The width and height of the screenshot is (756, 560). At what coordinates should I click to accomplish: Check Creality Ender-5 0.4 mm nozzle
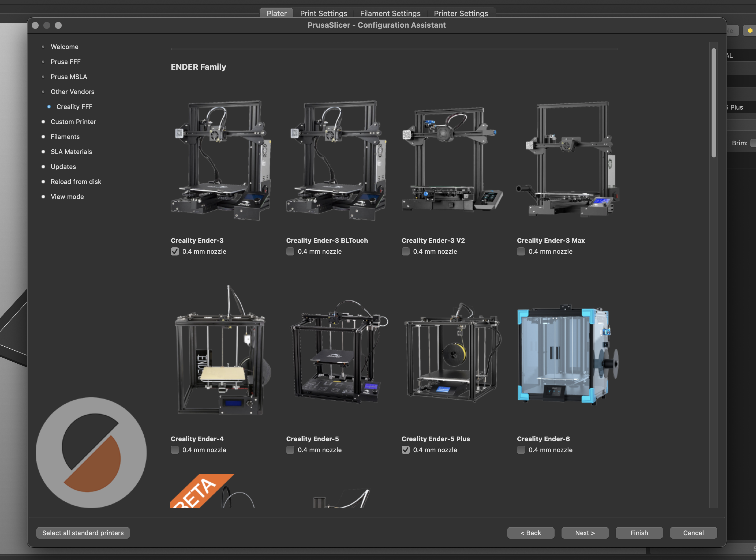[x=290, y=450]
